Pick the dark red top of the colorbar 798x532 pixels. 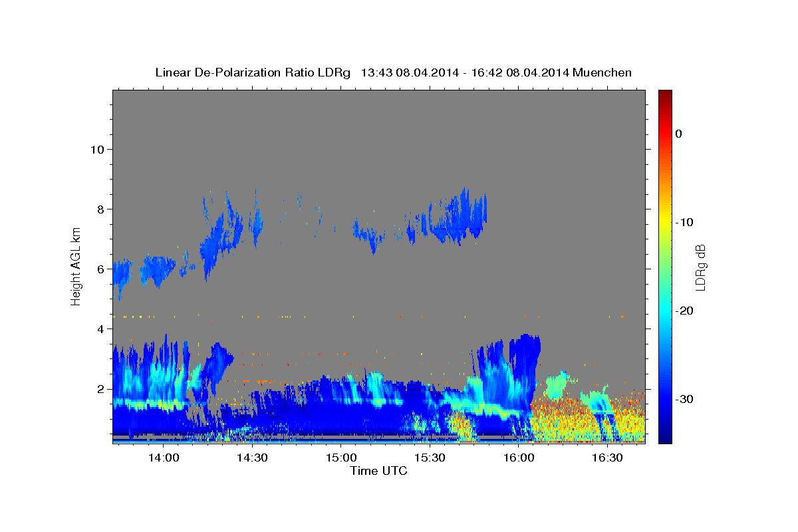tap(665, 94)
